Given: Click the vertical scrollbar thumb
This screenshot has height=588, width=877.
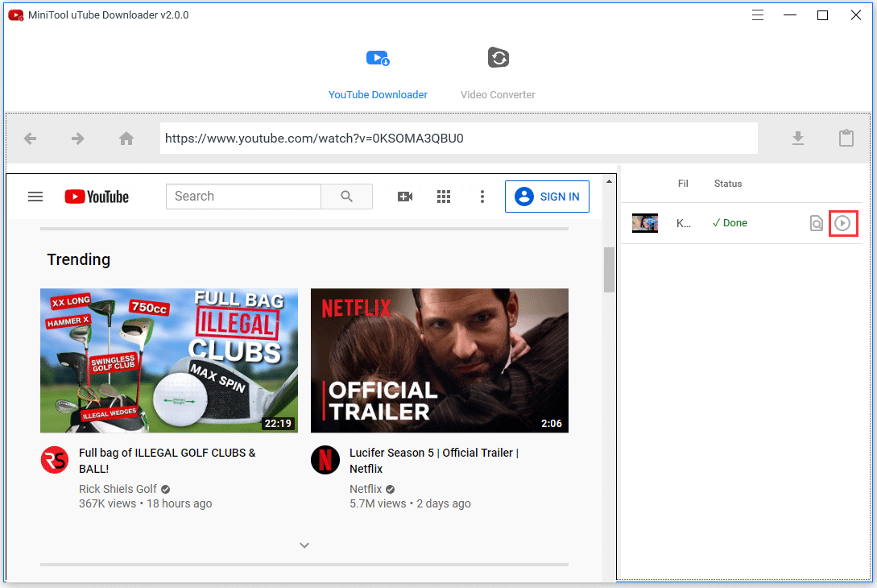Looking at the screenshot, I should pyautogui.click(x=609, y=270).
